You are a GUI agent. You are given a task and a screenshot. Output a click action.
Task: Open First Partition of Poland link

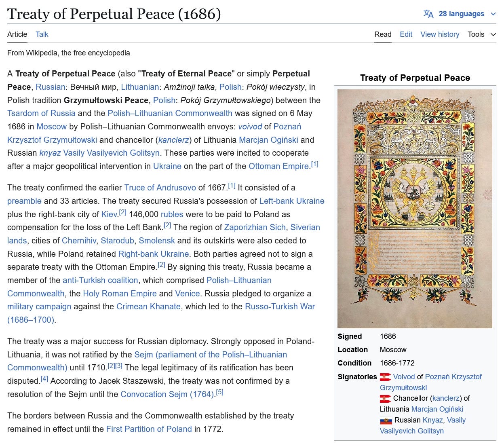pyautogui.click(x=149, y=429)
